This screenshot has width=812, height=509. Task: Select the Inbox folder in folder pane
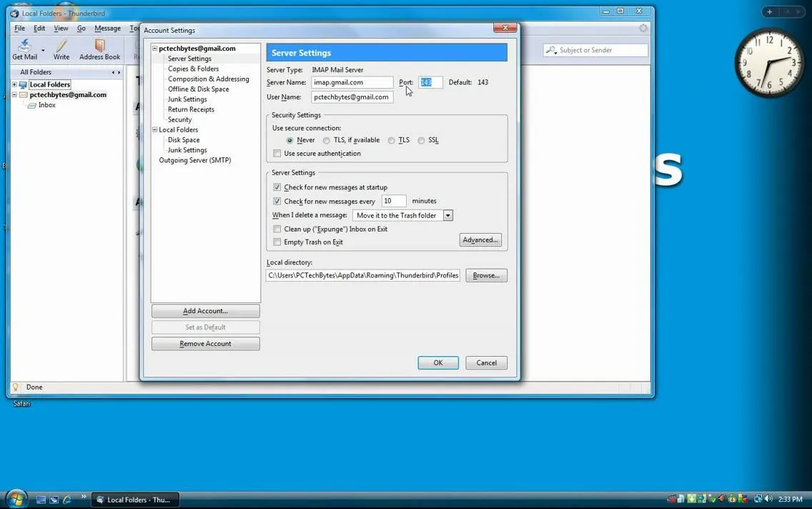(x=46, y=105)
